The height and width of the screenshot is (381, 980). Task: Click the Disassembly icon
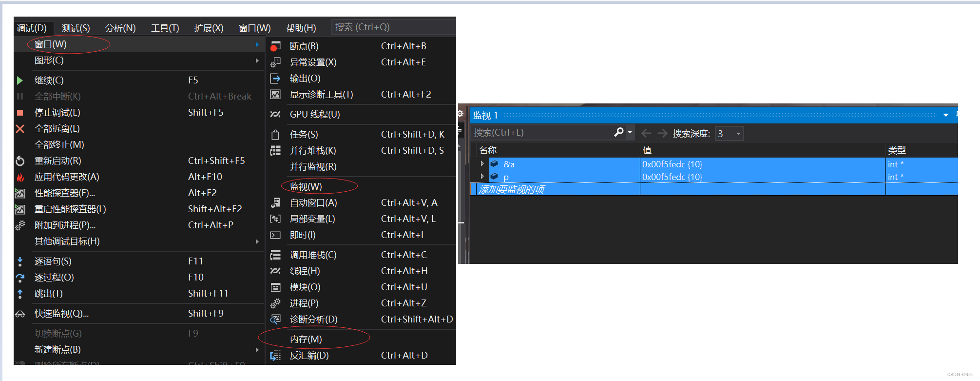(275, 356)
